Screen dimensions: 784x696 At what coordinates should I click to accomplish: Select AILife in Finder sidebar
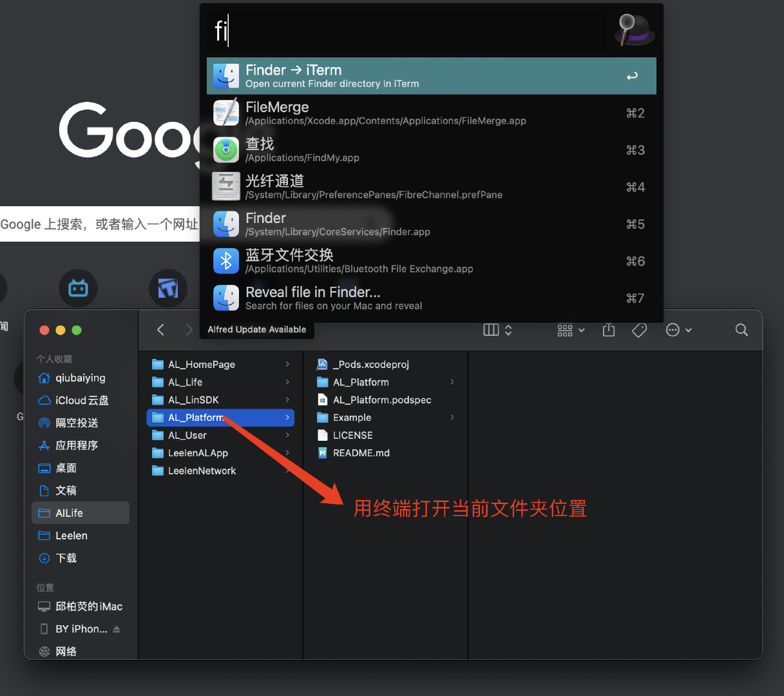[x=81, y=513]
